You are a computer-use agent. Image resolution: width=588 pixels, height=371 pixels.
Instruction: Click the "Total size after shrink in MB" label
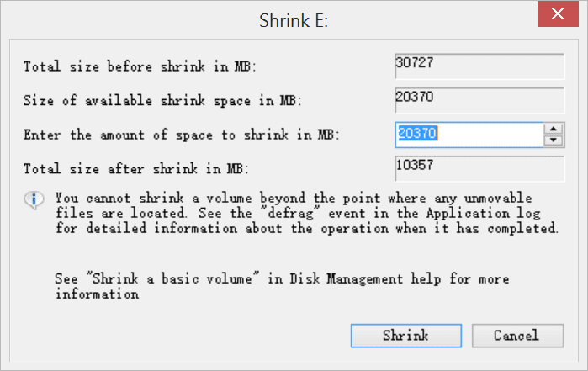click(135, 169)
